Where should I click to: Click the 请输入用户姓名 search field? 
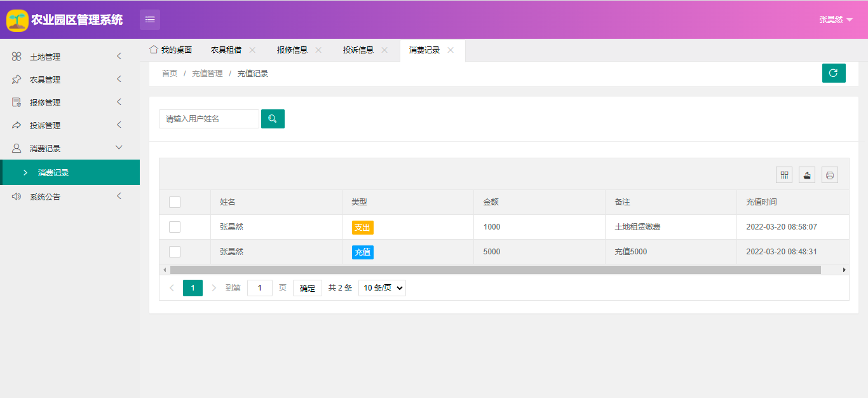209,119
